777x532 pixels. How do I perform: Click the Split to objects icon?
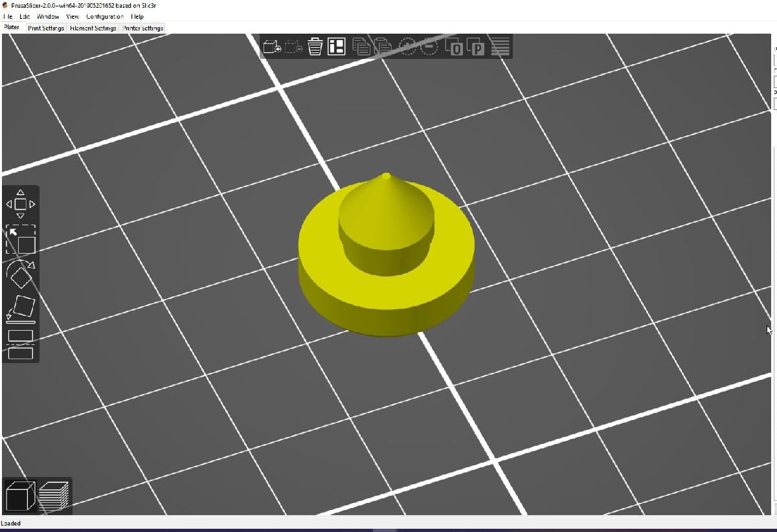(455, 47)
